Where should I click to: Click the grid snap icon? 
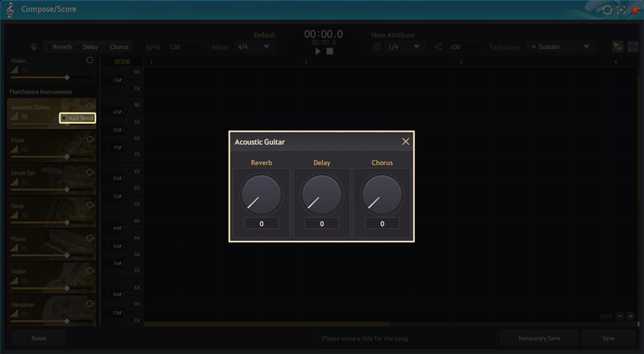(x=377, y=47)
